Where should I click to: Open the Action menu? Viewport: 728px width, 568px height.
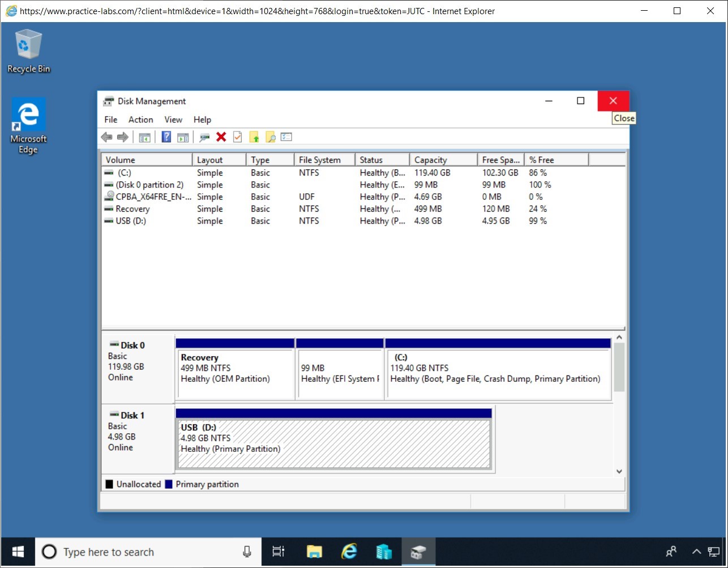140,119
